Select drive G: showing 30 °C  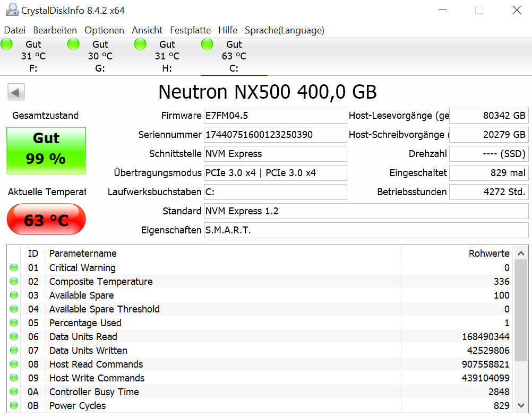(100, 56)
